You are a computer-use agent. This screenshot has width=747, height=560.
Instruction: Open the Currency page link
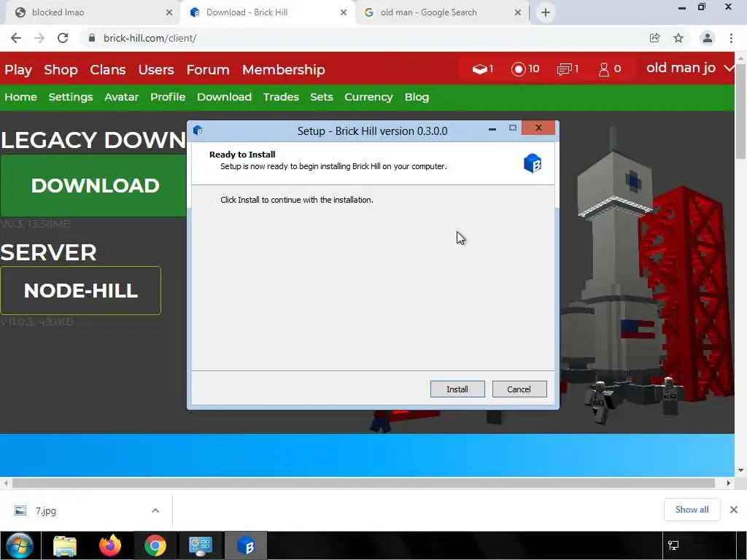point(368,97)
